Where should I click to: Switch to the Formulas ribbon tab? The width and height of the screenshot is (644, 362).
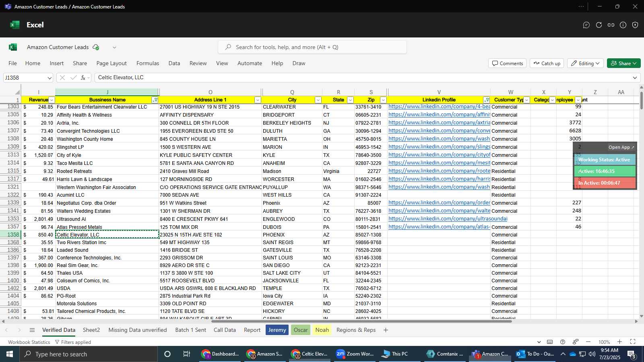tap(148, 64)
